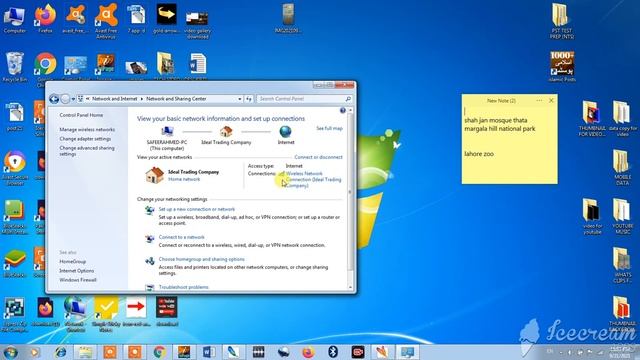Click Connect or disconnect link
The height and width of the screenshot is (360, 640).
[x=318, y=157]
